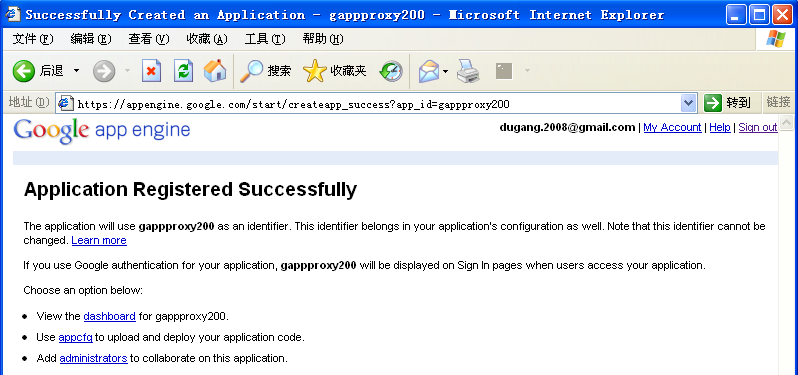
Task: Open the appcfg link
Action: pos(75,337)
